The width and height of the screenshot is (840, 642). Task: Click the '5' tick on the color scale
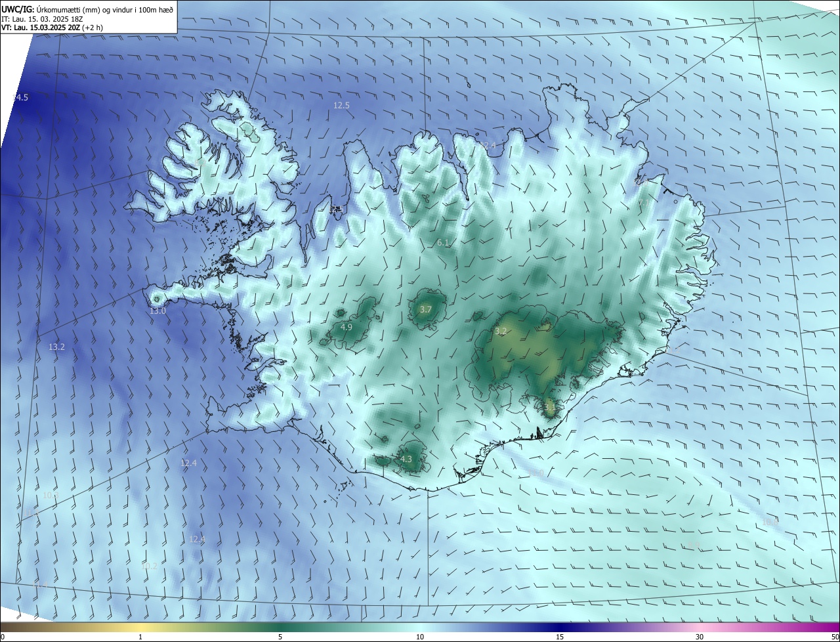(x=280, y=637)
